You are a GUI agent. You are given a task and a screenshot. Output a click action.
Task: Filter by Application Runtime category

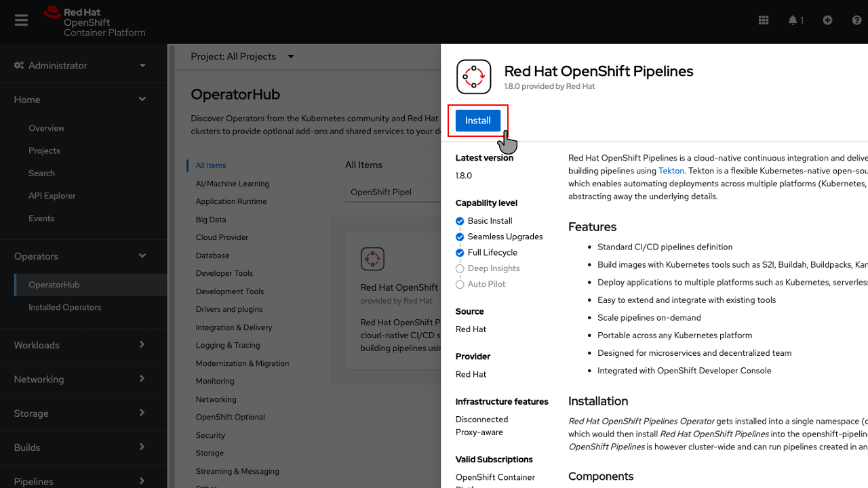231,201
